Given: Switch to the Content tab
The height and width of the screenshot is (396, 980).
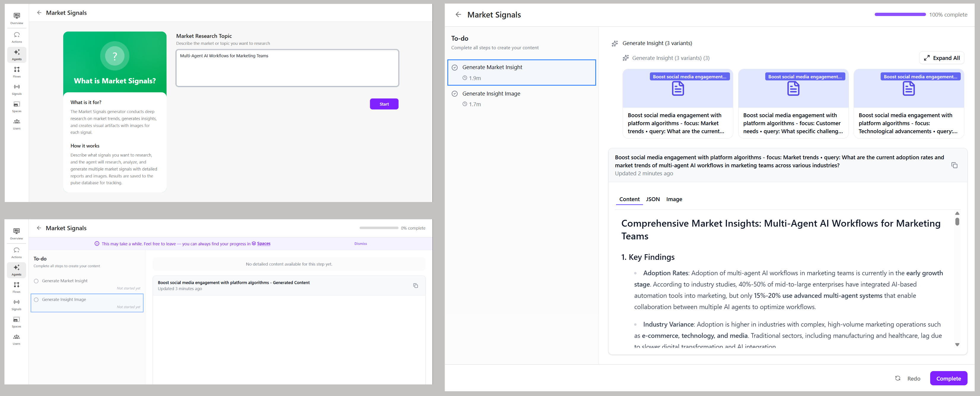Looking at the screenshot, I should 629,199.
